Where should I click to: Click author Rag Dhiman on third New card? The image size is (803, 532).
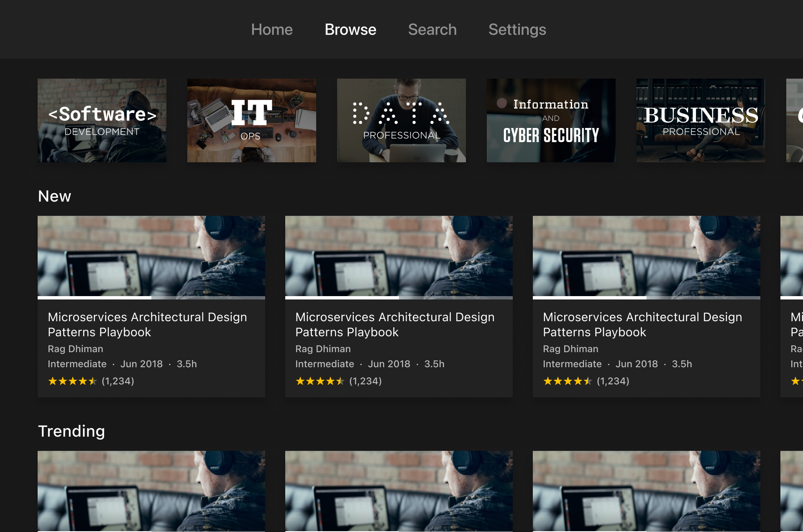570,349
